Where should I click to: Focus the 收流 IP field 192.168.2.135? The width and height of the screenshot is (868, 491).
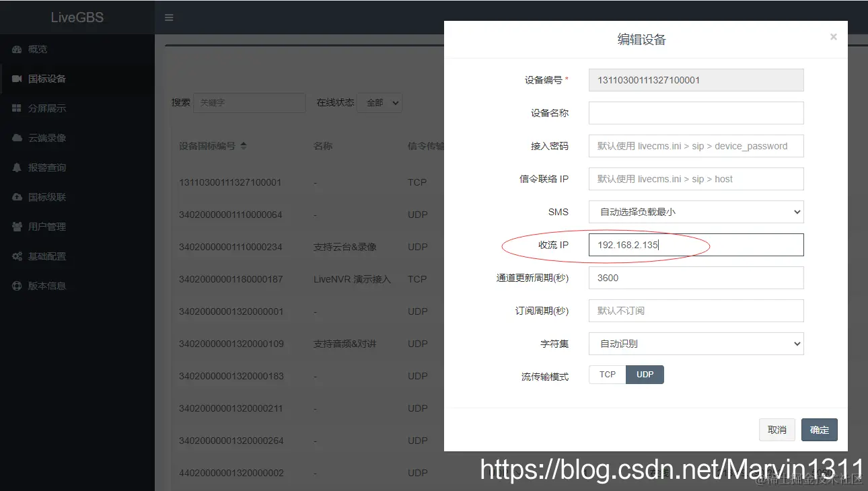coord(696,245)
